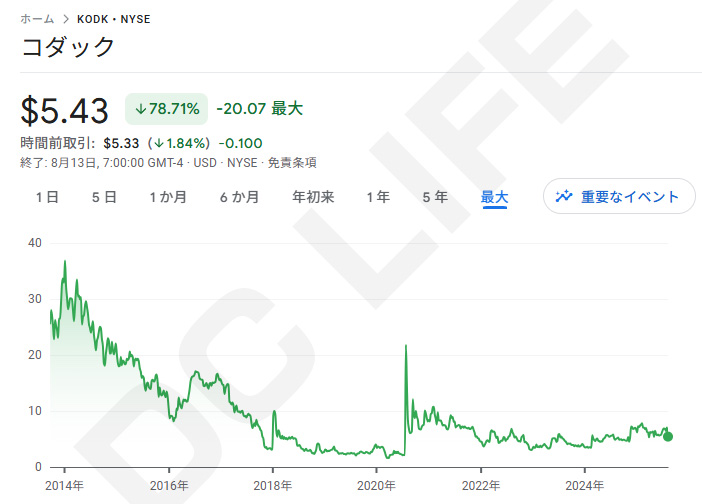The height and width of the screenshot is (504, 702).
Task: Click the -0.100 pre-market change
Action: 240,143
